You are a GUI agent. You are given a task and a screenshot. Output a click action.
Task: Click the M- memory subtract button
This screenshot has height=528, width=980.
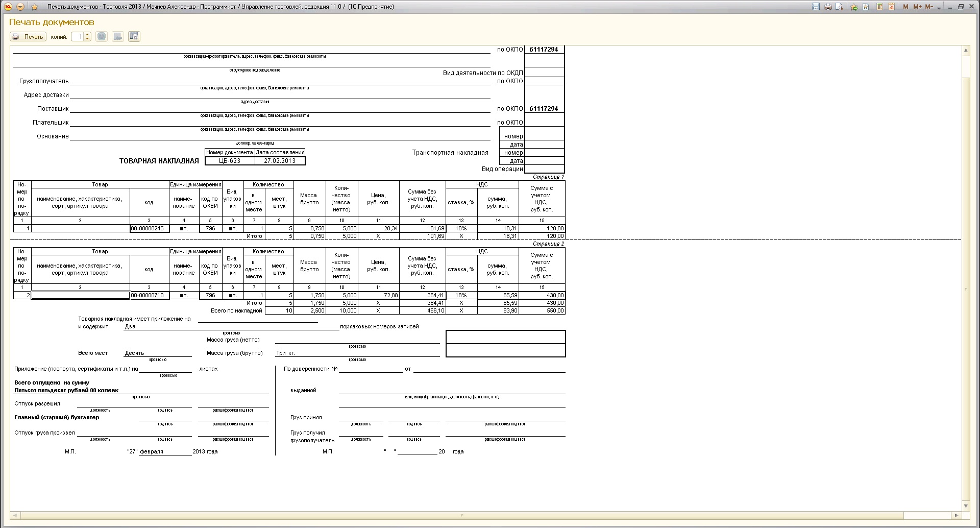click(x=929, y=7)
